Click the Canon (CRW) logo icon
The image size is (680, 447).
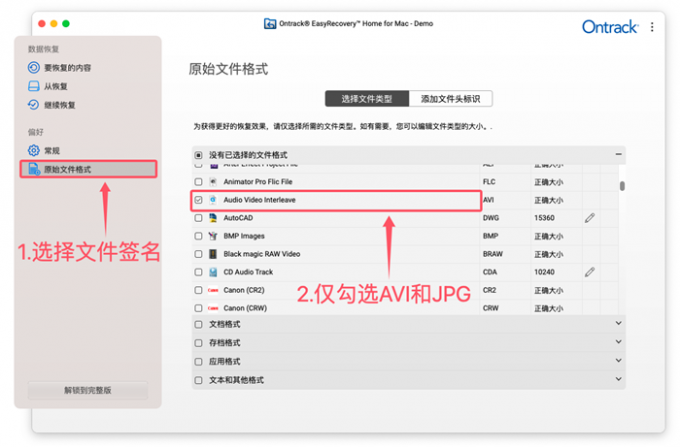(x=213, y=308)
